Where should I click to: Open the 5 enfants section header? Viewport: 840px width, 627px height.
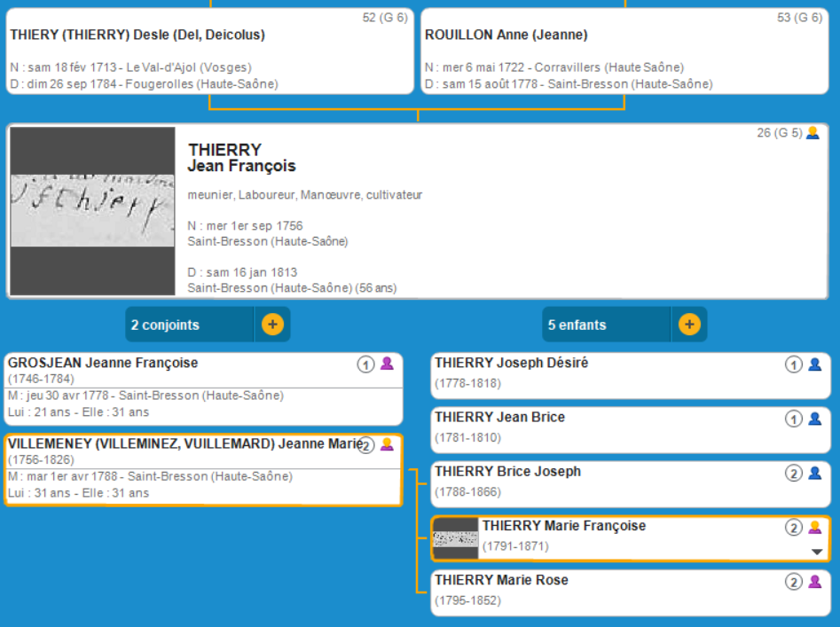point(607,325)
